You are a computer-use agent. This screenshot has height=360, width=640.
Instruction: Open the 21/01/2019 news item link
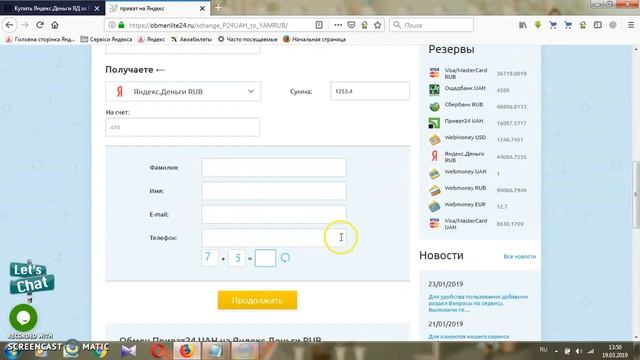pos(469,336)
